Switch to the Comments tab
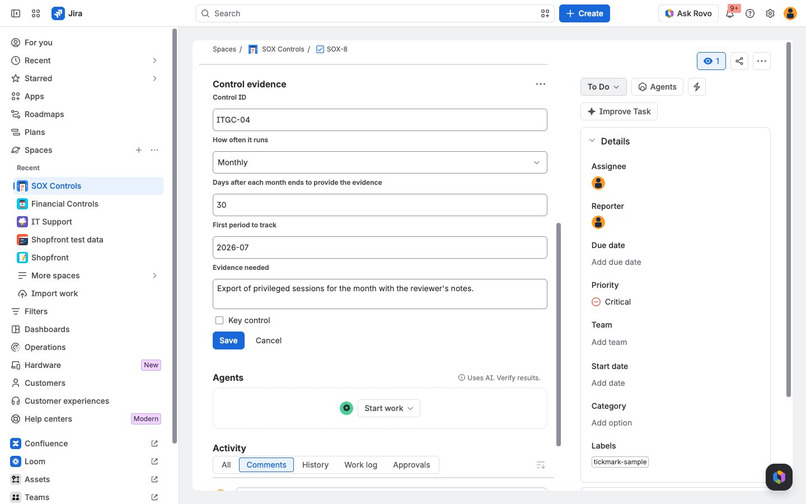 tap(266, 465)
